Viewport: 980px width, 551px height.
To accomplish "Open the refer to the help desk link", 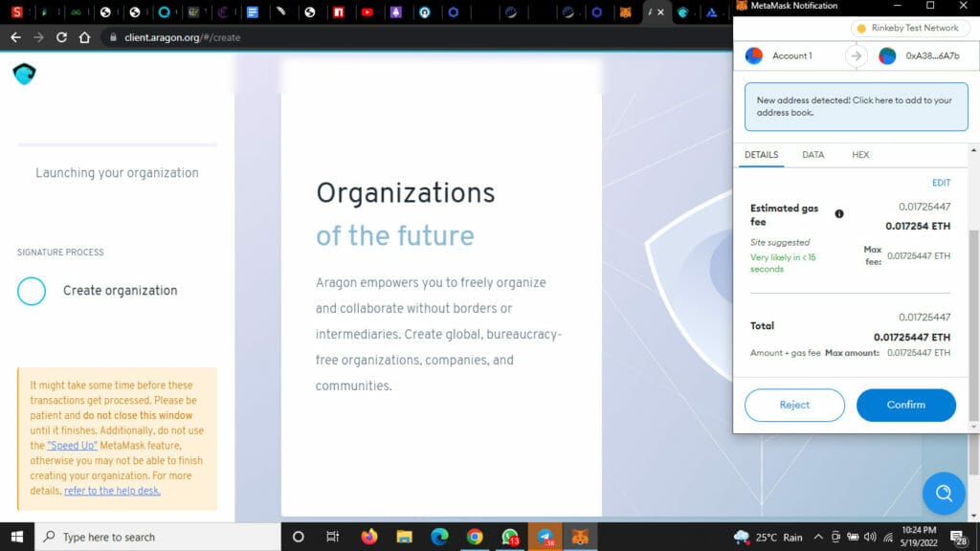I will click(x=112, y=491).
